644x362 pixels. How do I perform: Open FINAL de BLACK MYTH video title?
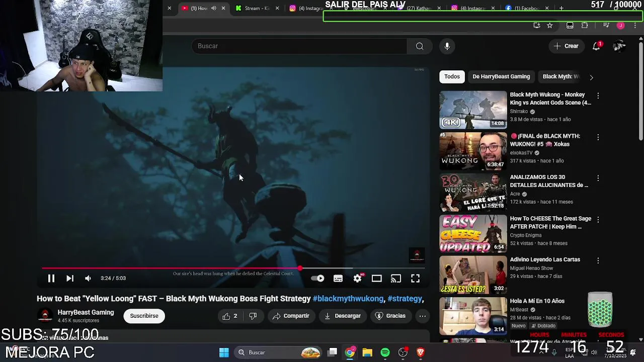pyautogui.click(x=545, y=140)
